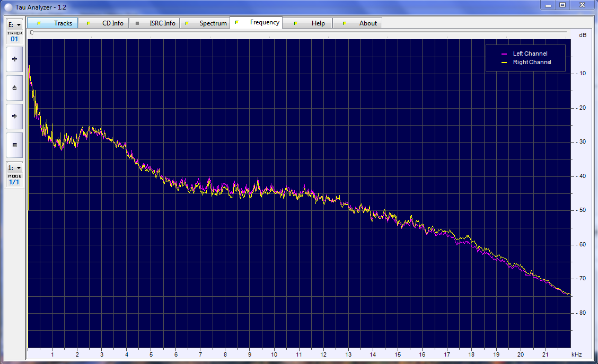
Task: Open the CD Info tab
Action: point(105,23)
